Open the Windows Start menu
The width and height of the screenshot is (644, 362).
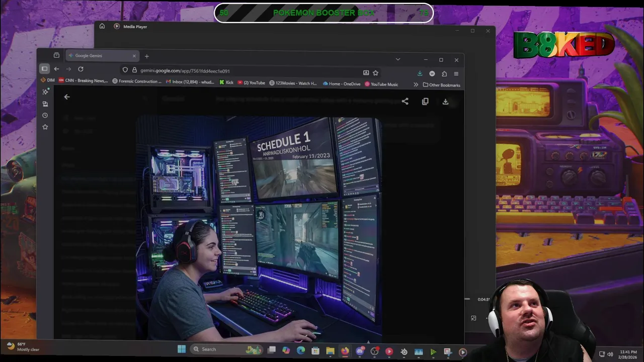(x=182, y=349)
